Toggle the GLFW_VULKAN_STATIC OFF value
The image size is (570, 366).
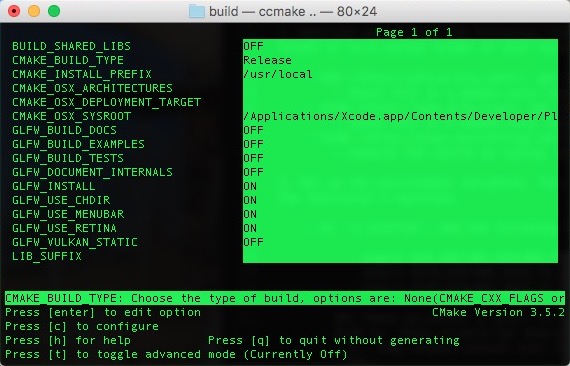(x=253, y=242)
